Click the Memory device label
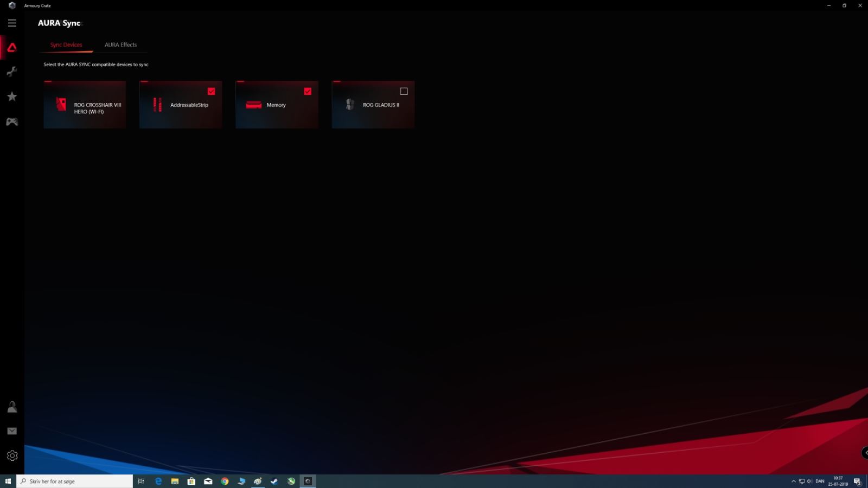 [x=276, y=105]
